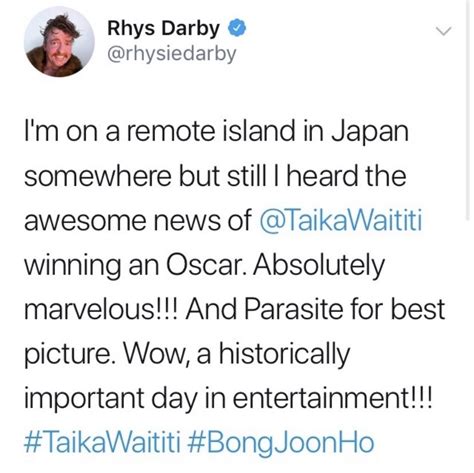
Task: Open the tweet options chevron menu
Action: (444, 31)
